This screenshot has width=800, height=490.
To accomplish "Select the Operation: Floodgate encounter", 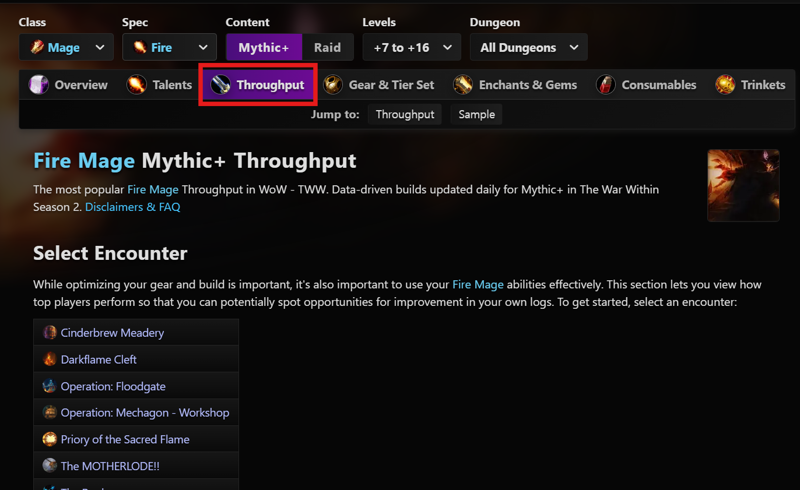I will click(x=136, y=386).
